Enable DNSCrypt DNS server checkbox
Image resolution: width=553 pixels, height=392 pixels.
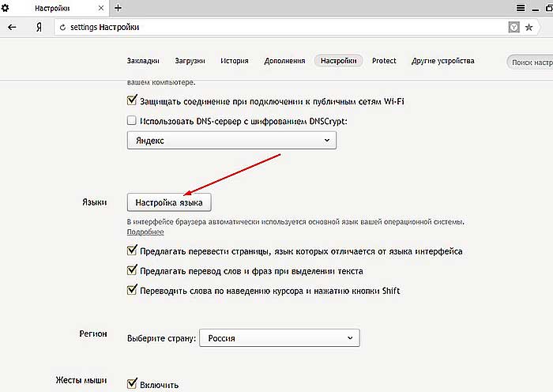(x=132, y=121)
